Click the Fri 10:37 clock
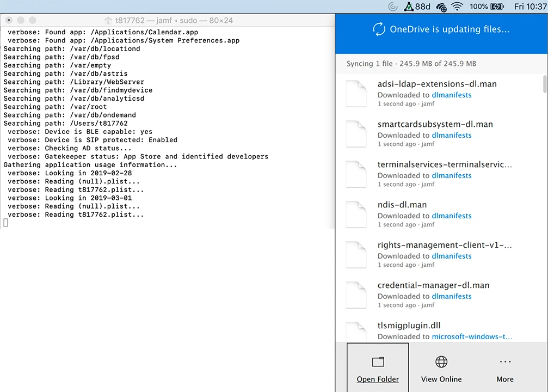 coord(531,7)
